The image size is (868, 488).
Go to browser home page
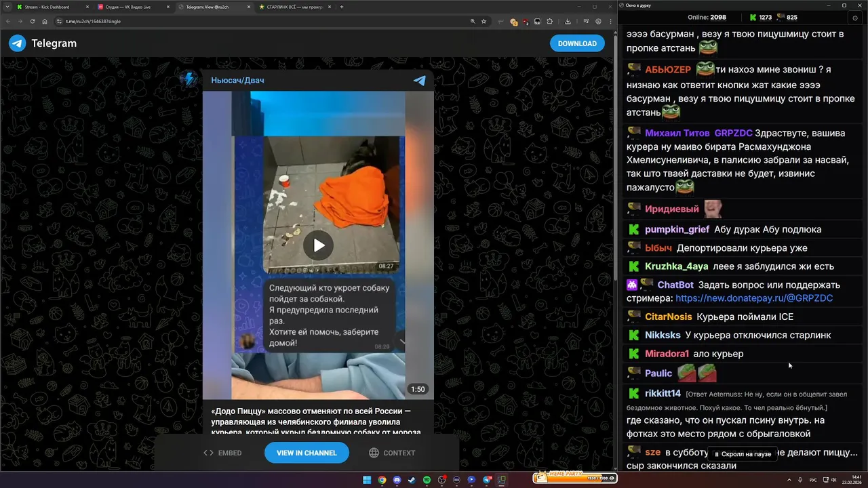(x=44, y=21)
